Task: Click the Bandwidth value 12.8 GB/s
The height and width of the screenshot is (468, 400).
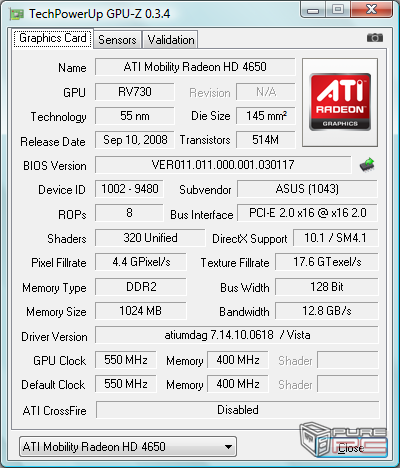Action: 327,311
